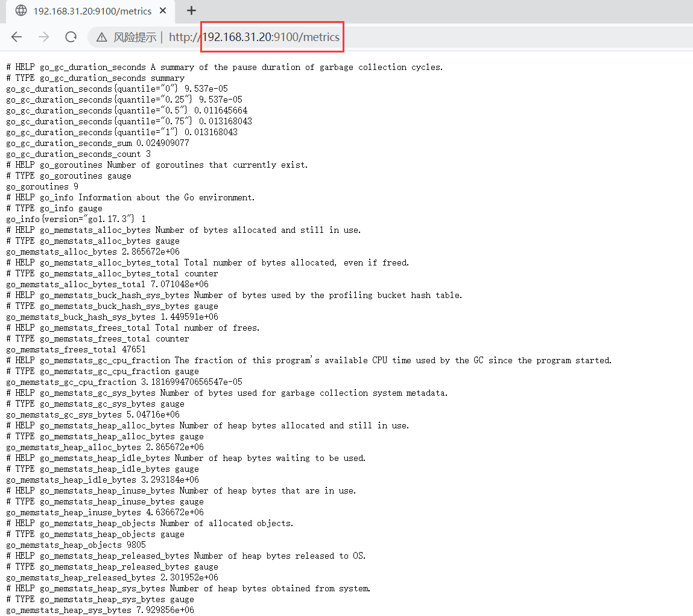Select the 192.168.31.20:9100/metrics tab

point(91,11)
